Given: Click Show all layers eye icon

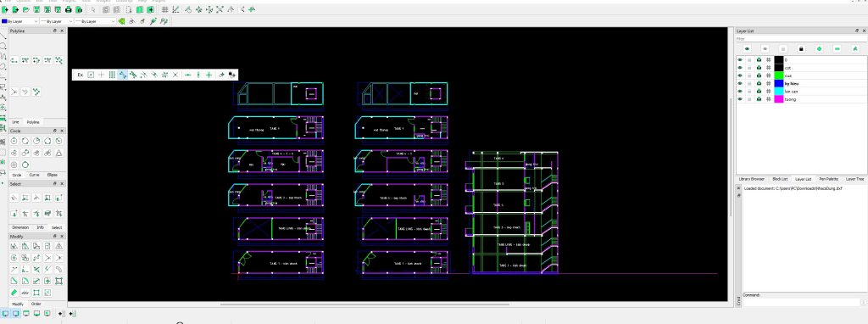Looking at the screenshot, I should [747, 48].
